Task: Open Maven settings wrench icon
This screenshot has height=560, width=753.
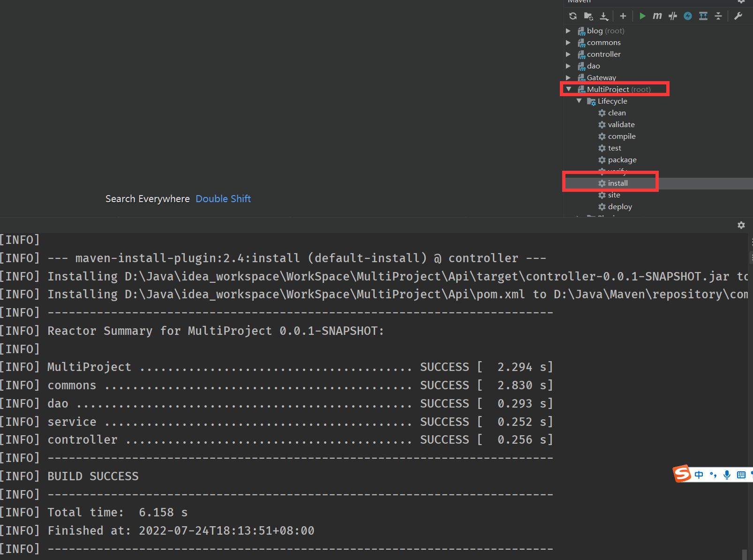Action: pos(738,16)
